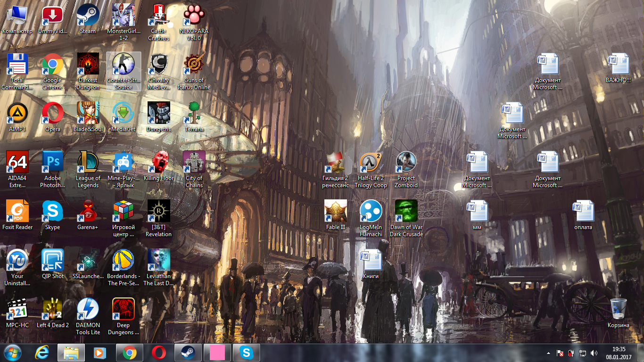Open Windows Explorer folder taskbar button

[71, 353]
